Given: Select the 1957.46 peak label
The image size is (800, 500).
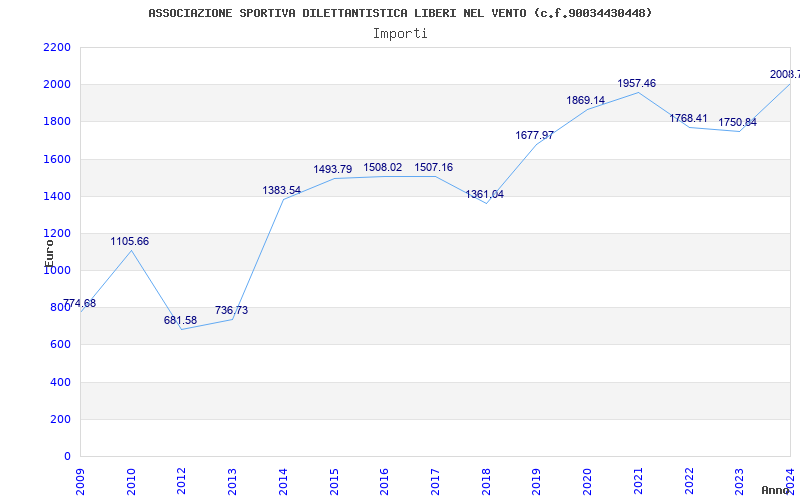Looking at the screenshot, I should pos(637,83).
